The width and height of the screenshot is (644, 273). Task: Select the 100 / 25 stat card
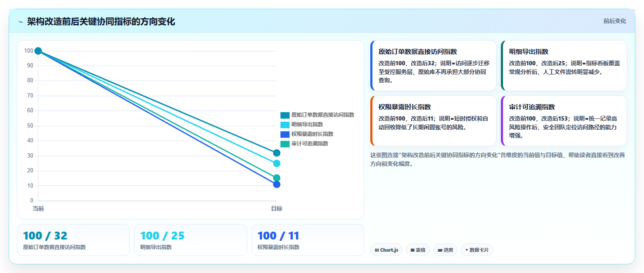191,240
